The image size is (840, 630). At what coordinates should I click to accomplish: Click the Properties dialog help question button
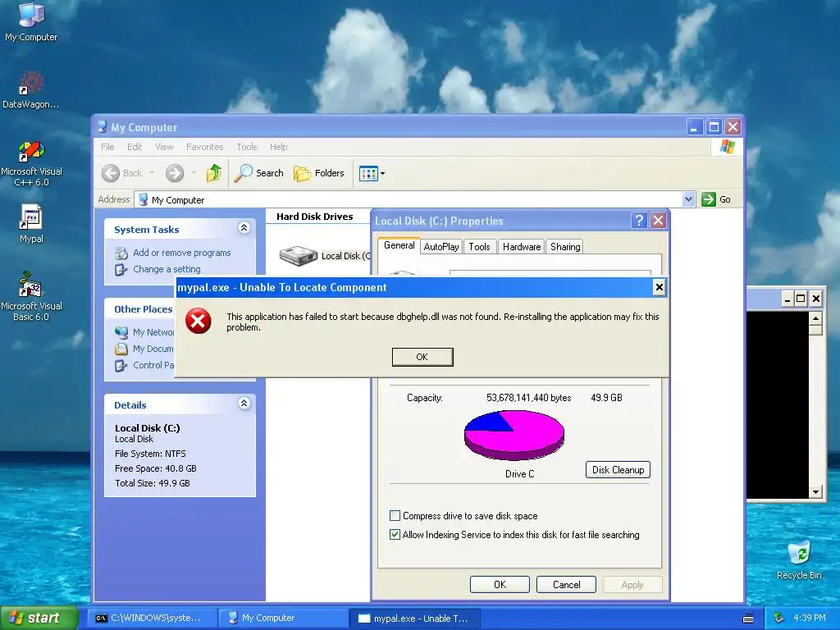pos(638,220)
